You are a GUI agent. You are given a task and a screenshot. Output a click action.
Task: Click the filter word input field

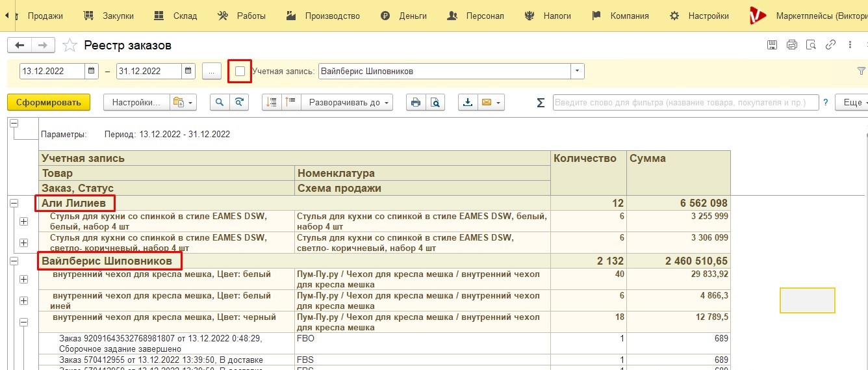(x=686, y=102)
